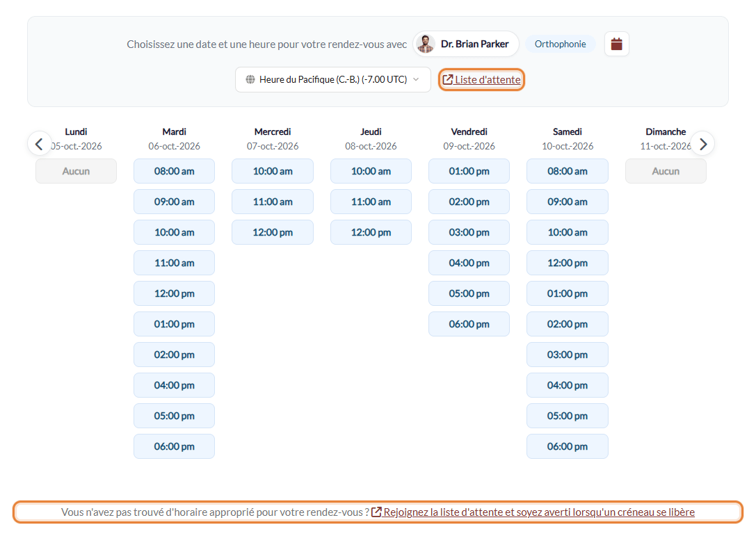The height and width of the screenshot is (536, 756).
Task: Click the Samedi 10-oct.-2026 header
Action: (568, 139)
